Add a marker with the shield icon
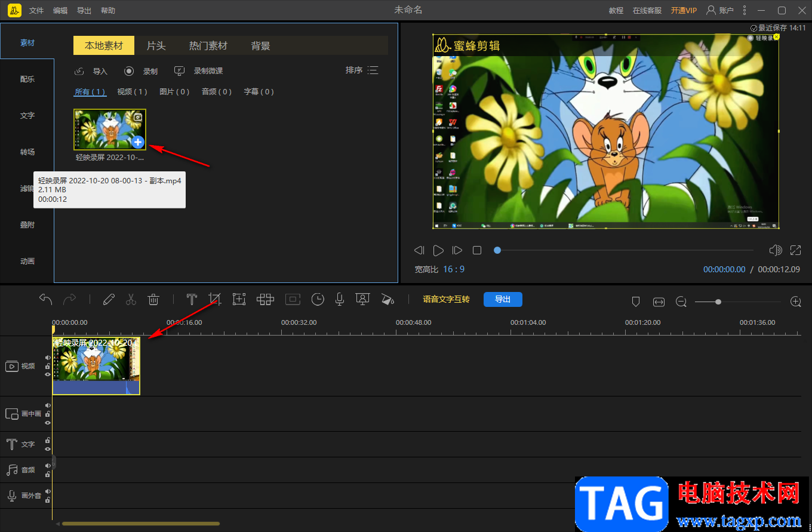The width and height of the screenshot is (812, 532). 636,302
